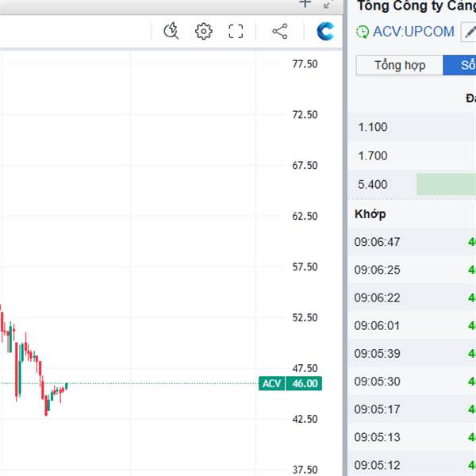Select the 09:06:22 trade row

(x=412, y=297)
